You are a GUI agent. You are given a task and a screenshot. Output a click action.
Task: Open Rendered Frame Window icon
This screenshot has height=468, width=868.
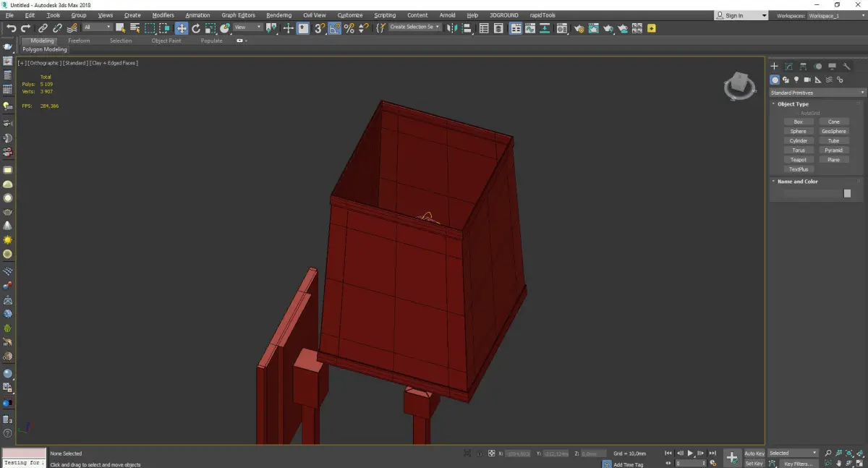point(594,28)
